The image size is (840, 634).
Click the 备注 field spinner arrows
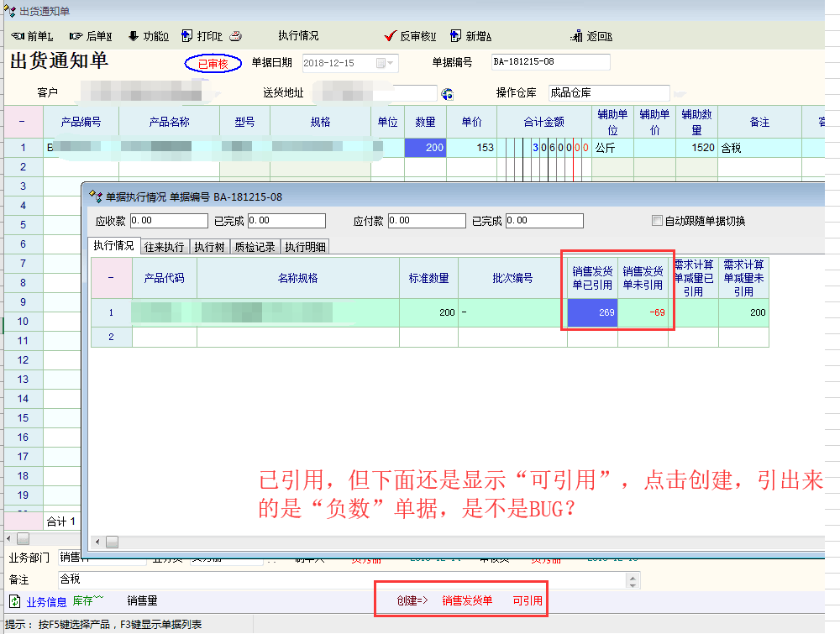[x=633, y=580]
